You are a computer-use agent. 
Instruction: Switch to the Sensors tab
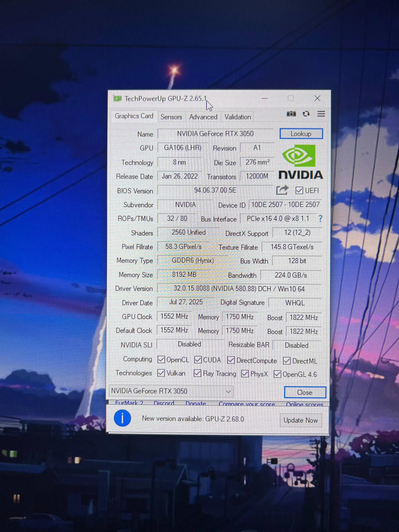171,117
